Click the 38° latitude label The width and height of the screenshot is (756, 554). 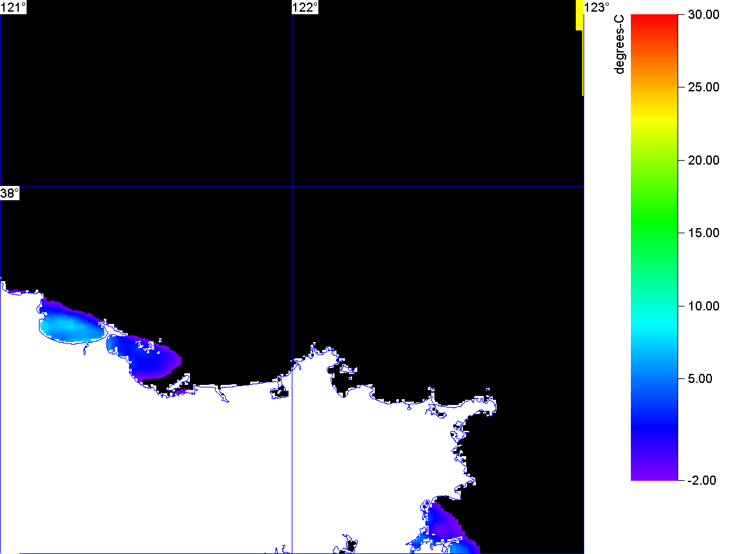pyautogui.click(x=10, y=193)
